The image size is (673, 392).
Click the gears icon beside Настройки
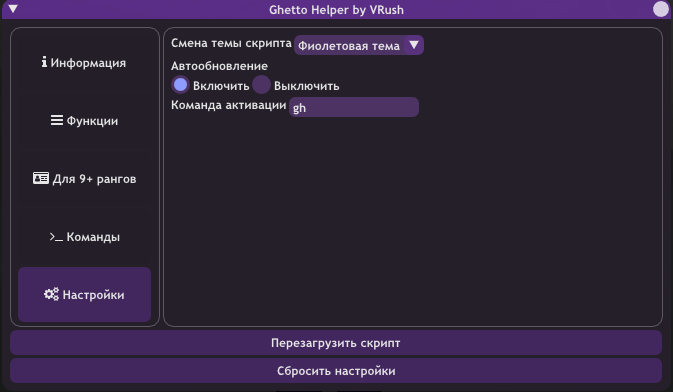tap(51, 294)
